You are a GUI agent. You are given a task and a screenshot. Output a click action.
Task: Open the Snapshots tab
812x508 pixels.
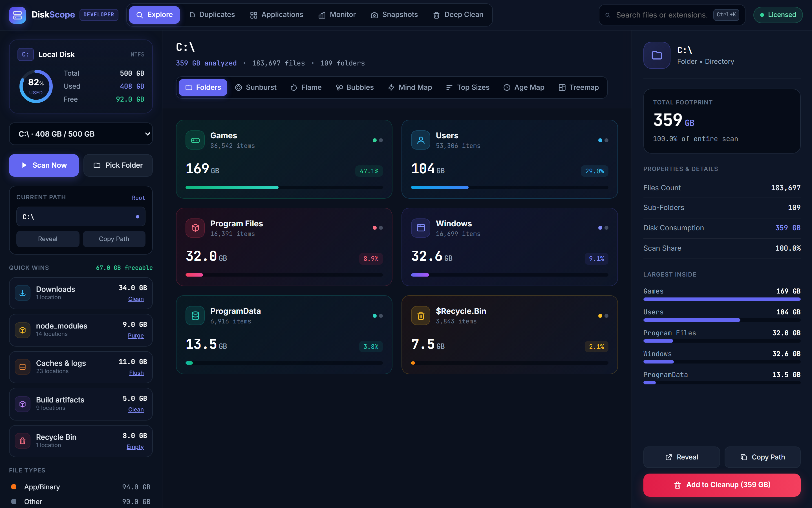click(x=394, y=15)
